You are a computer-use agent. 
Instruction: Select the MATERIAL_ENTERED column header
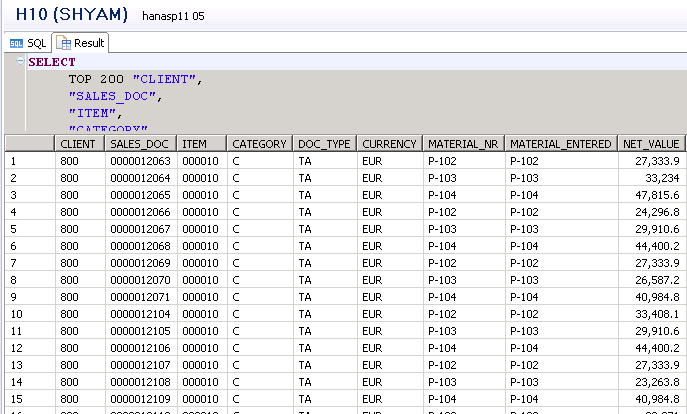pos(561,144)
